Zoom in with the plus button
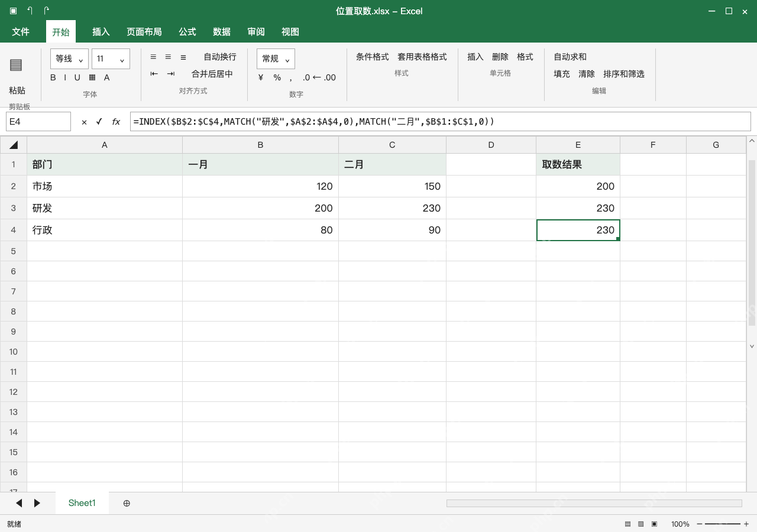This screenshot has height=532, width=757. point(746,524)
